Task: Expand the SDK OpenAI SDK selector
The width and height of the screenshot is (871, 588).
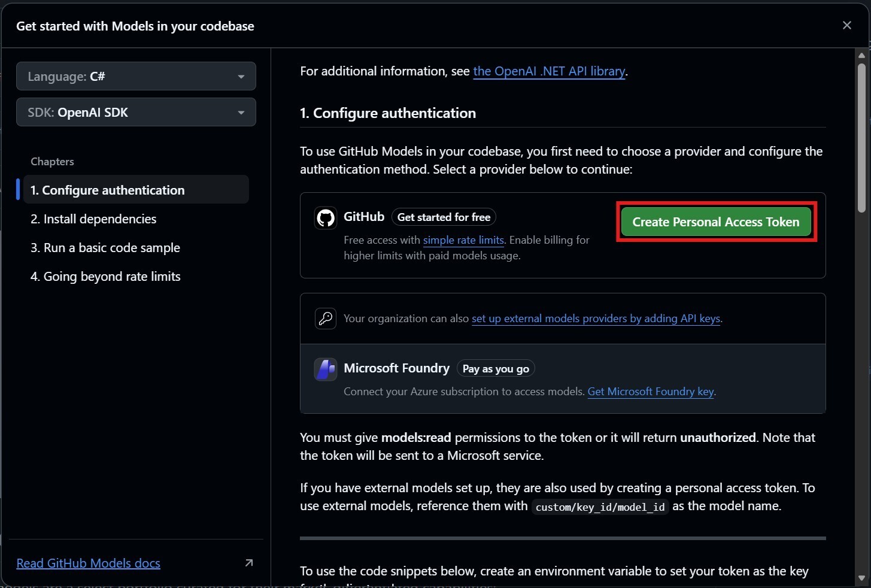Action: (136, 113)
